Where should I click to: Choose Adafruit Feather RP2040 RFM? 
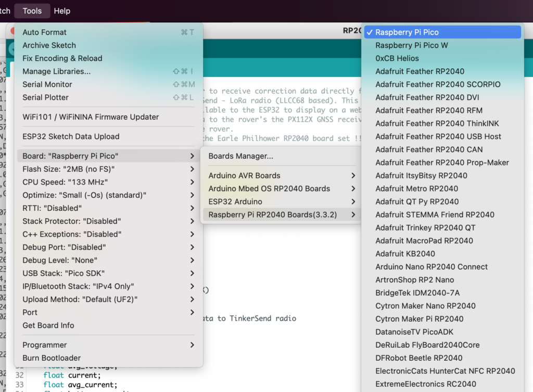[x=442, y=110]
